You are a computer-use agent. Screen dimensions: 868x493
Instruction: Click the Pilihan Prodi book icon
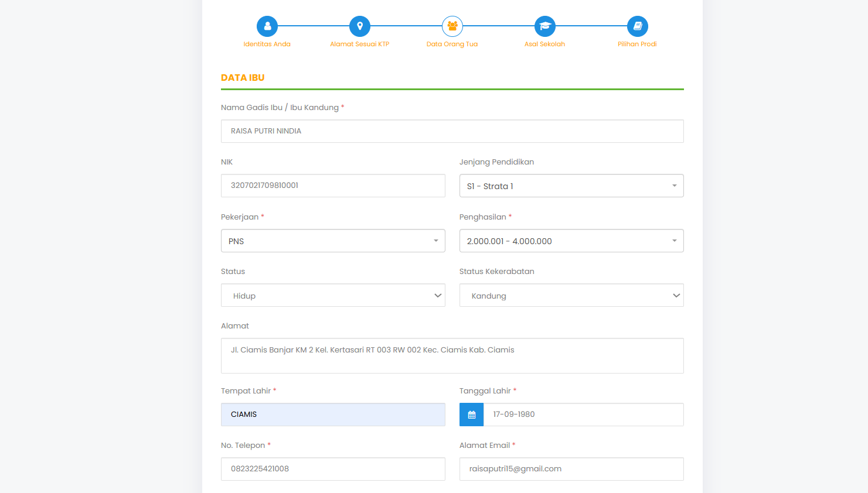coord(638,26)
